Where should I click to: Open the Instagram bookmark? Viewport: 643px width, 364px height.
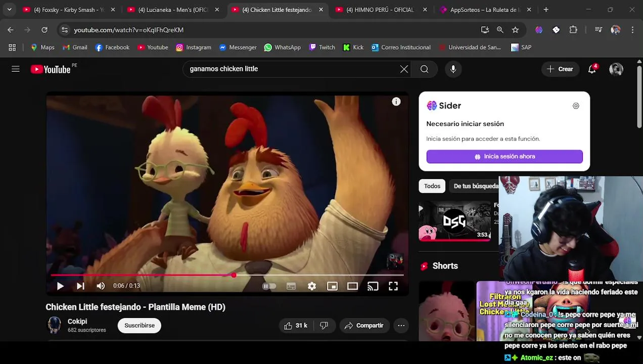pos(194,48)
